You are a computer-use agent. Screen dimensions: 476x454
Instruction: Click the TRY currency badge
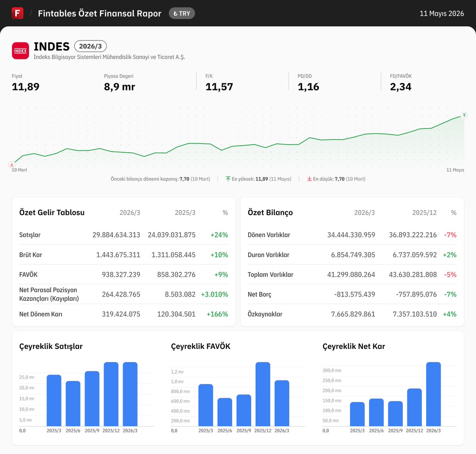click(182, 13)
